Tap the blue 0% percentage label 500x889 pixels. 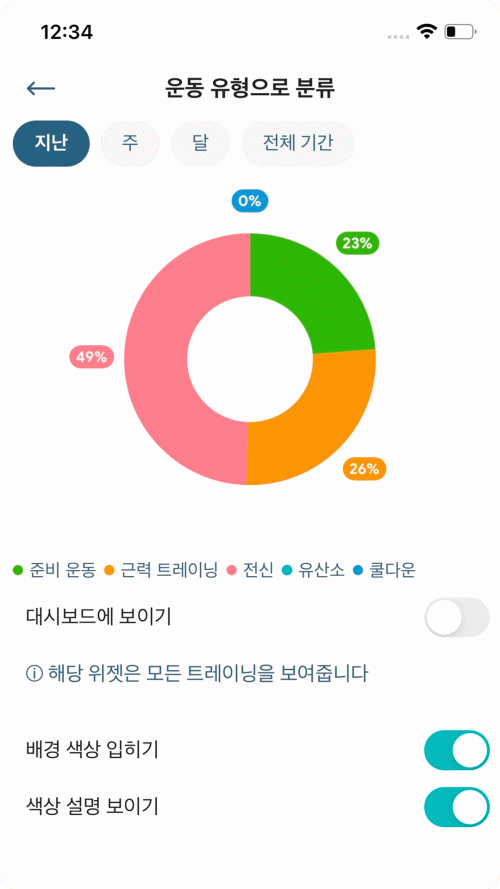pos(249,201)
